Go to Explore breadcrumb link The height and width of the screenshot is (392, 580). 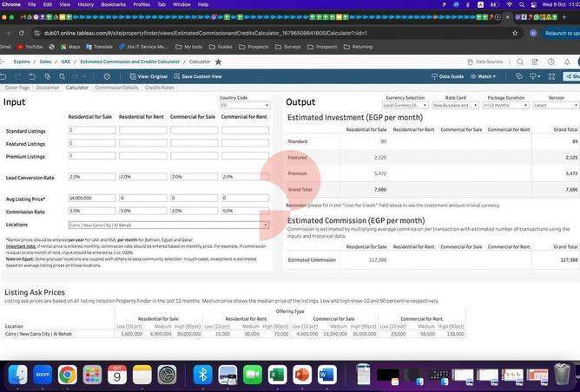pos(22,62)
